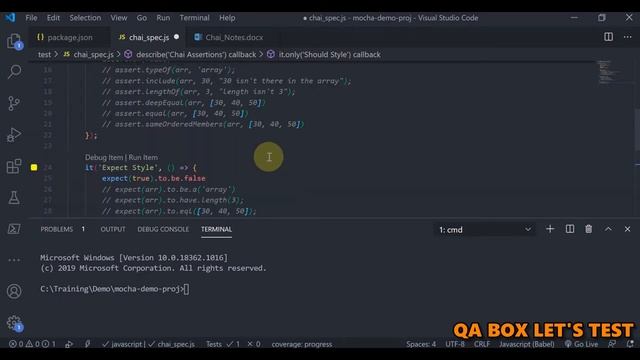Viewport: 640px width, 360px height.
Task: Click the Tests passed count in status bar
Action: (x=233, y=344)
